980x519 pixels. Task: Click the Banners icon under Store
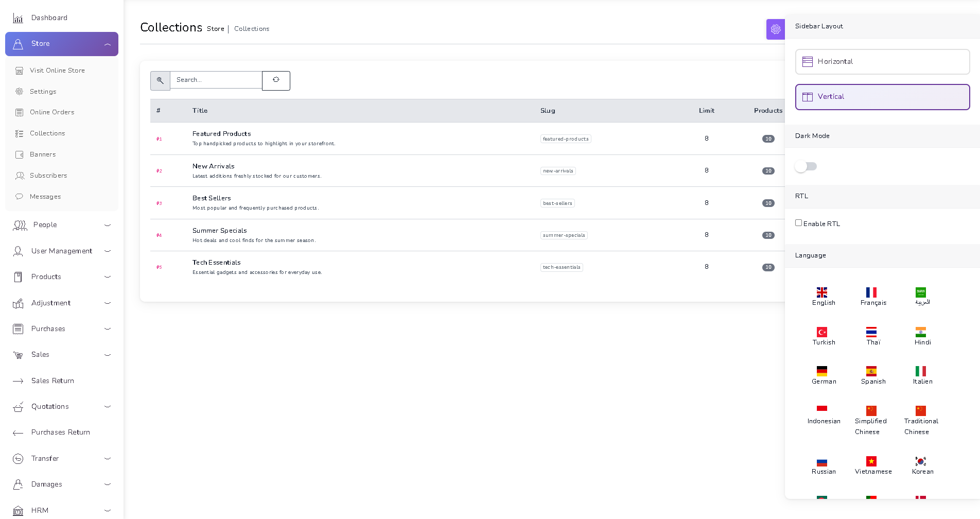pos(20,154)
